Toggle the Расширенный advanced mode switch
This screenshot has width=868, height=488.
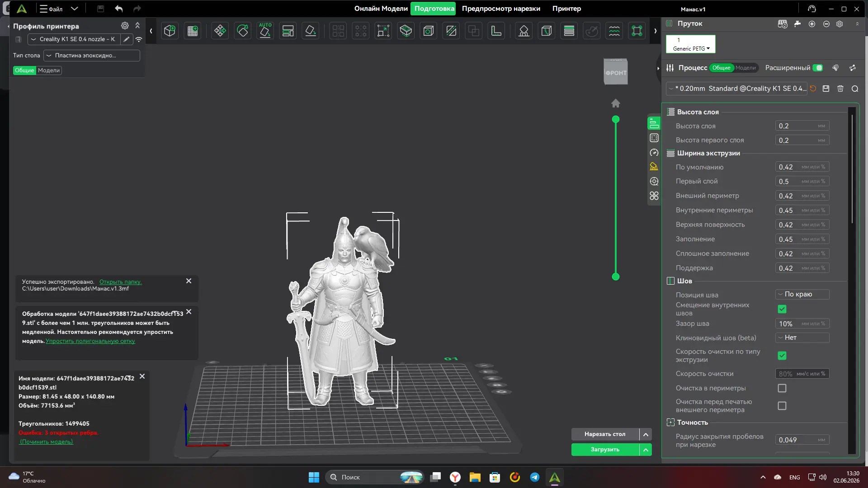coord(818,68)
